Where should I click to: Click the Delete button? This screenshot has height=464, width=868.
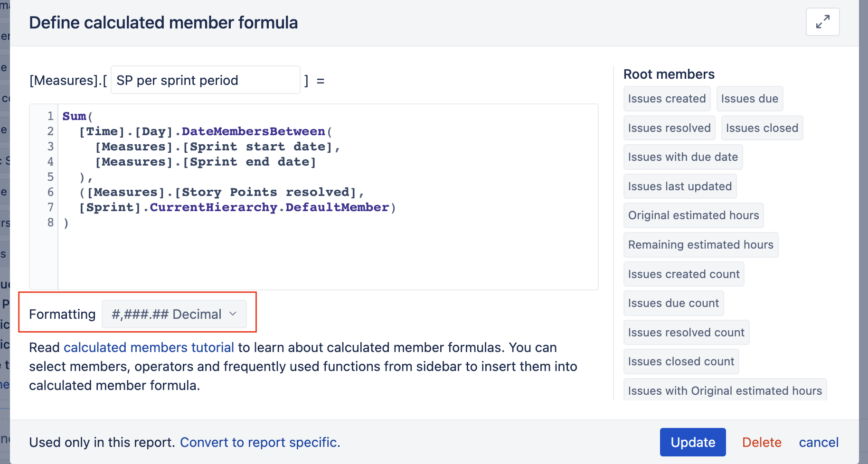coord(761,442)
